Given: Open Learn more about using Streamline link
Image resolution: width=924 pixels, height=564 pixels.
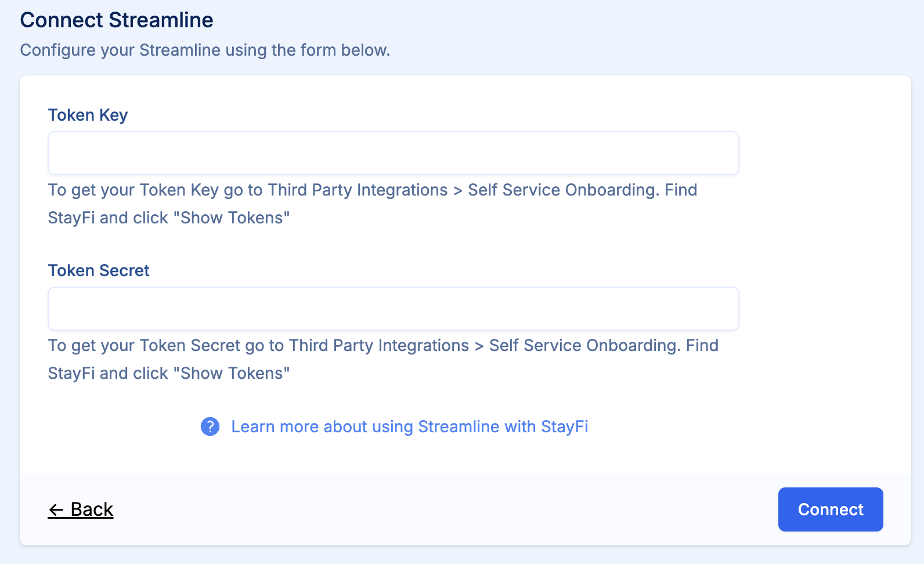Looking at the screenshot, I should (x=409, y=426).
